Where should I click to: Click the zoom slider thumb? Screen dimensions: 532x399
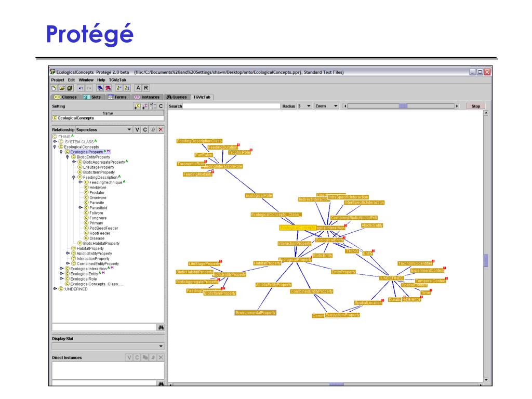(x=403, y=106)
